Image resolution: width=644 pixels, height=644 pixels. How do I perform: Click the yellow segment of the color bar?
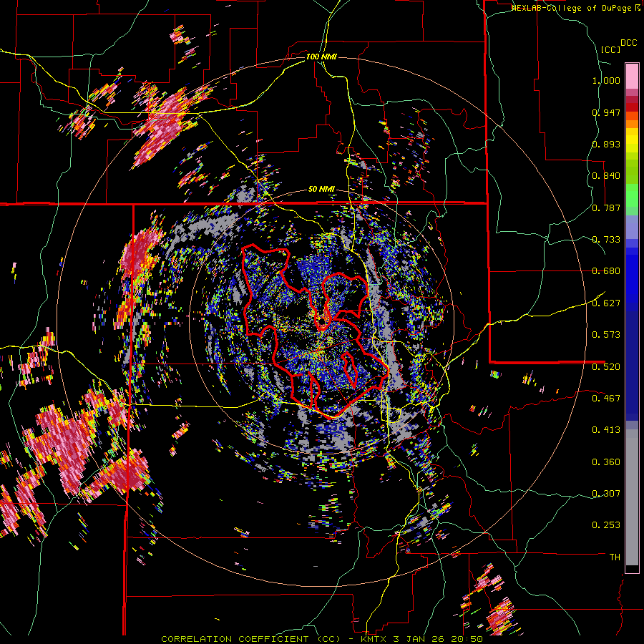tap(632, 141)
